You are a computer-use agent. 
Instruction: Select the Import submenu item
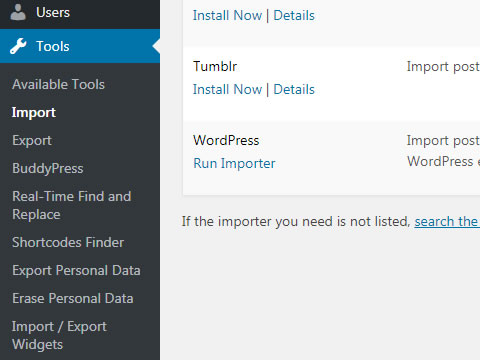(x=34, y=113)
